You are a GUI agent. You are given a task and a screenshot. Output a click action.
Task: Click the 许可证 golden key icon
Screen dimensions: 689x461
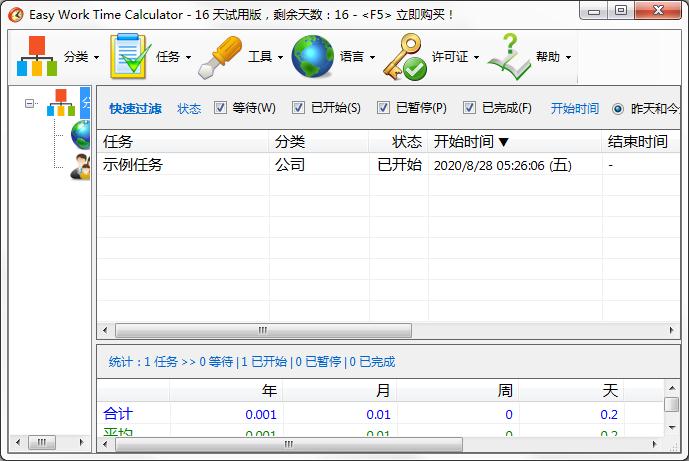pyautogui.click(x=405, y=57)
